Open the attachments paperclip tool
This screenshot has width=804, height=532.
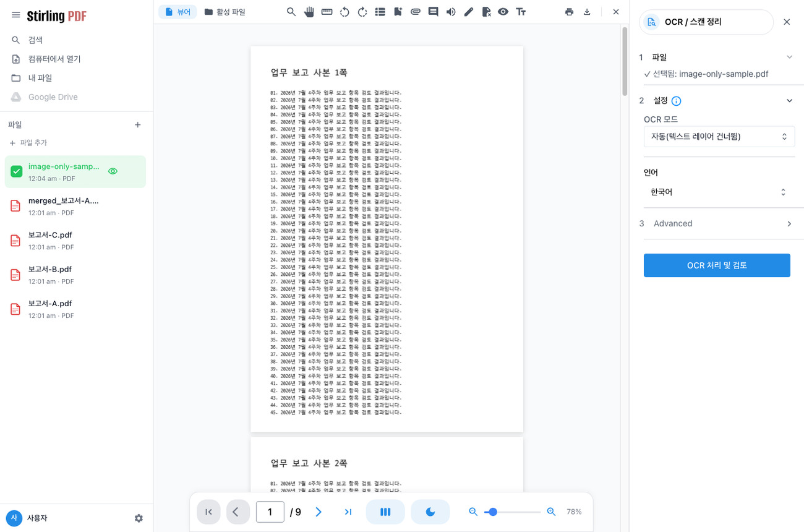tap(416, 12)
